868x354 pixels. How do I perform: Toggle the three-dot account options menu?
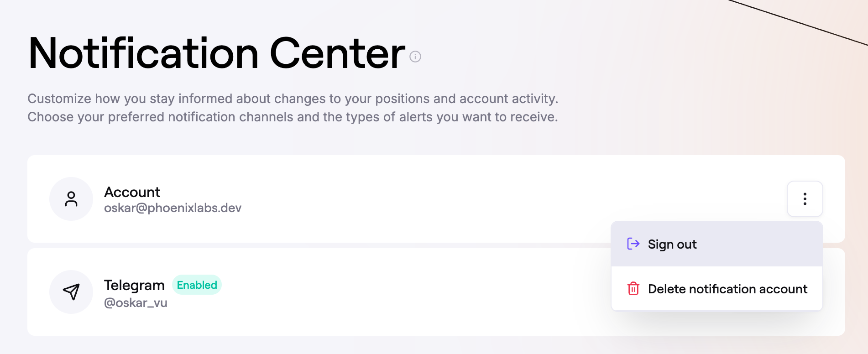tap(805, 199)
